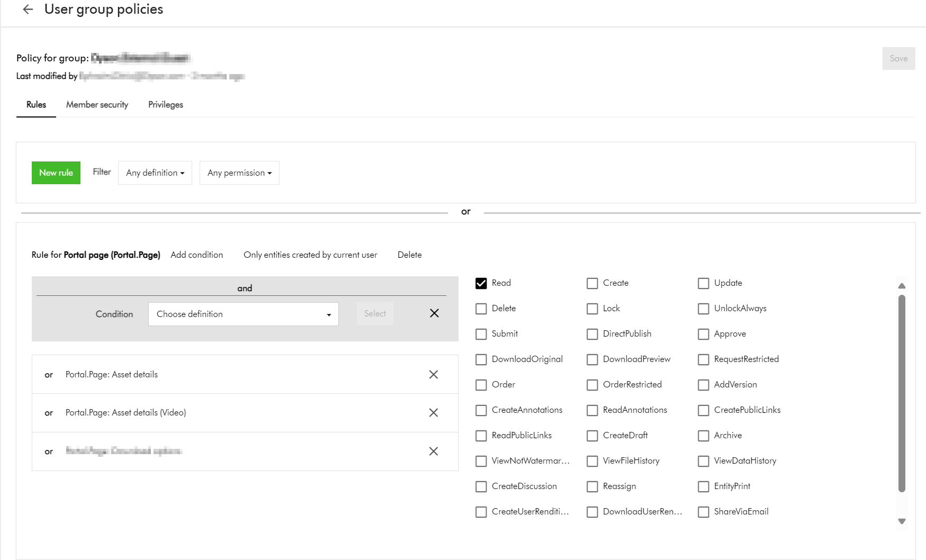Open the Any permission filter dropdown
The width and height of the screenshot is (926, 560).
239,173
